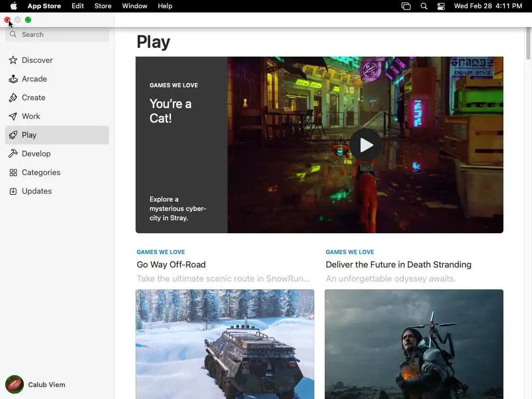Play the Stray featured video
532x399 pixels.
tap(366, 145)
